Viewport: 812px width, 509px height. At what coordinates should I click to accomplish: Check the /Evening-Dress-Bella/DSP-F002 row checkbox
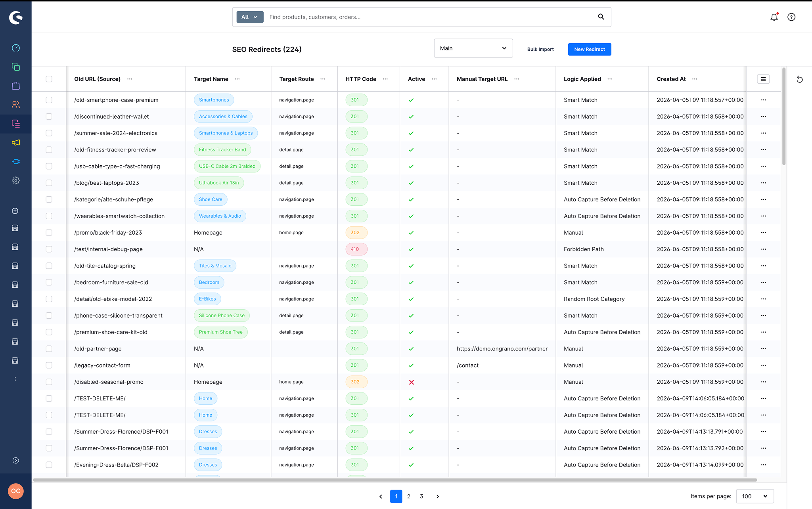pos(49,465)
